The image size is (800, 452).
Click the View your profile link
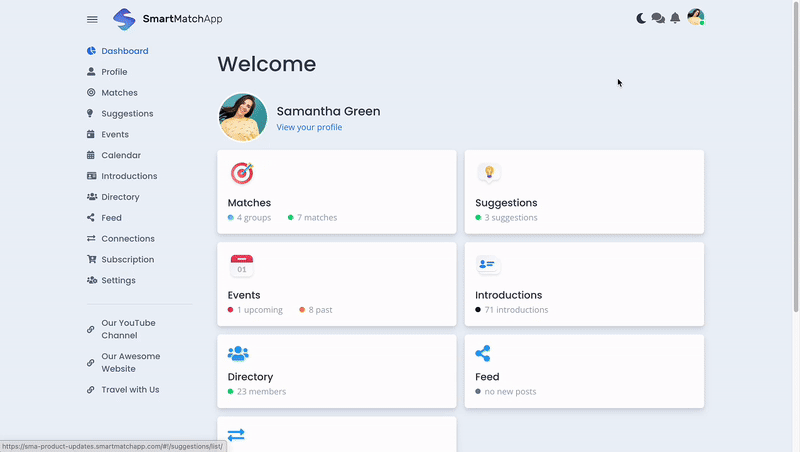309,128
